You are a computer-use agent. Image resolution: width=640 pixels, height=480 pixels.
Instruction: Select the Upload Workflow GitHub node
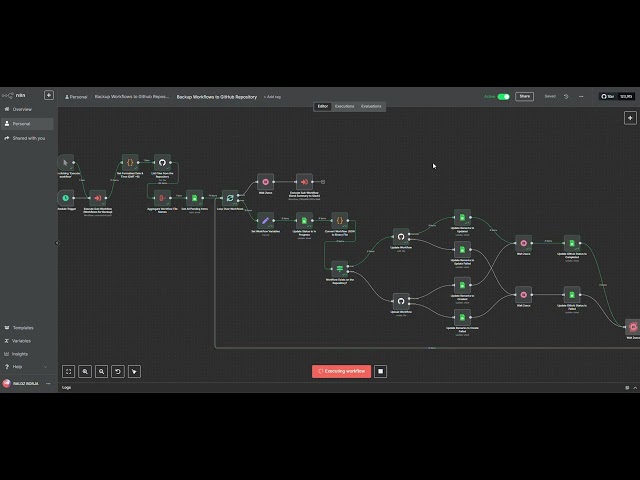tap(401, 301)
